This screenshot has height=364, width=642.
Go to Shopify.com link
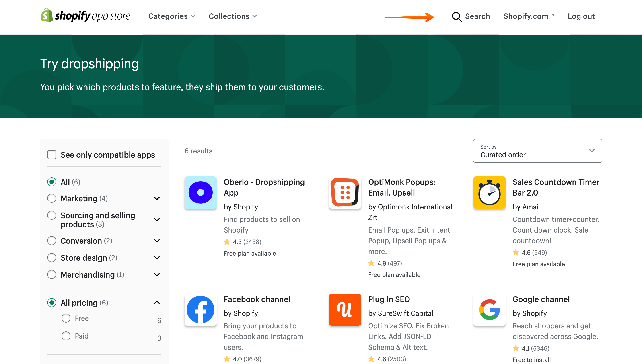526,16
